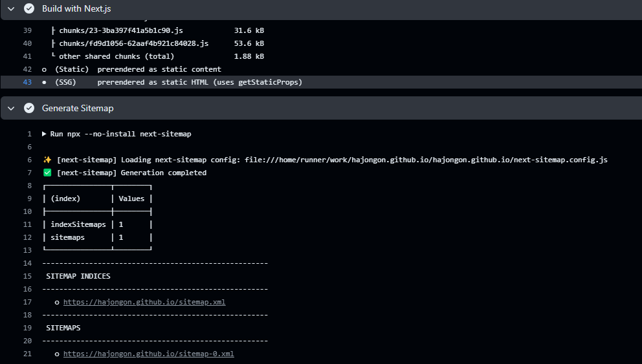This screenshot has width=642, height=364.
Task: Click the success check icon beside Generate Sitemap
Action: click(29, 108)
